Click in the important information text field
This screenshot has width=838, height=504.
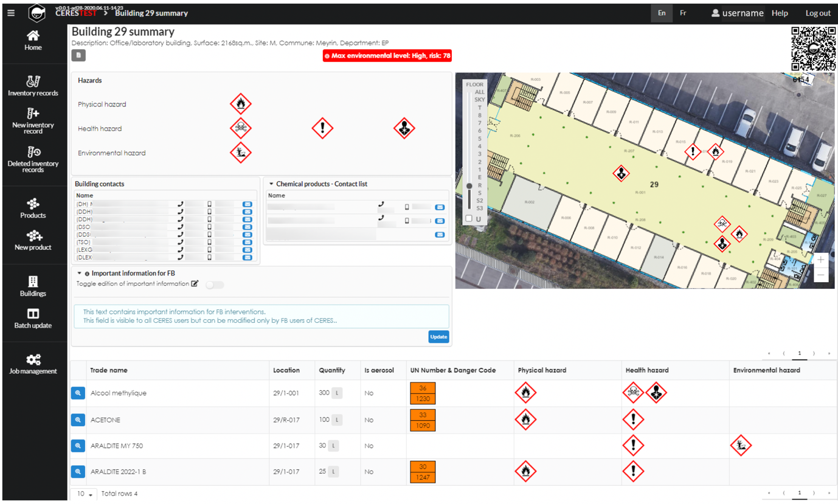click(261, 316)
